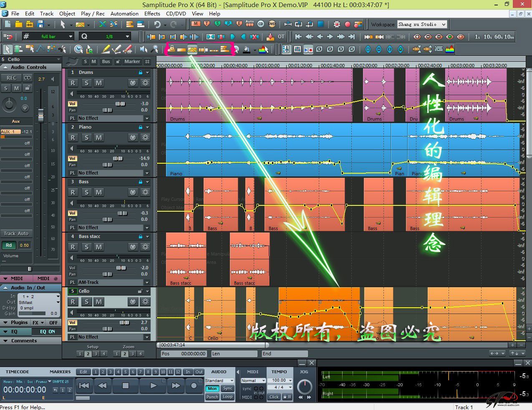The height and width of the screenshot is (410, 532).
Task: Open the Drums track name dropdown arrow
Action: point(147,72)
